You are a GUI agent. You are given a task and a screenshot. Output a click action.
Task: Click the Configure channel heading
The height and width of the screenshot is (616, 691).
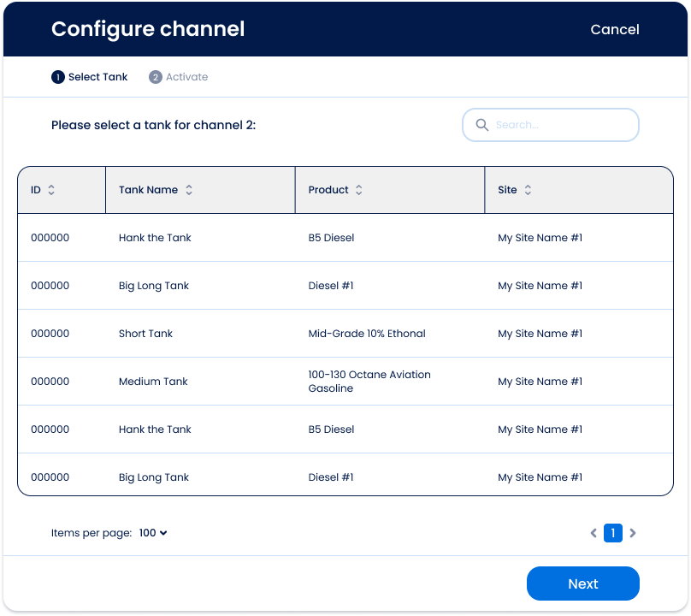(x=148, y=30)
